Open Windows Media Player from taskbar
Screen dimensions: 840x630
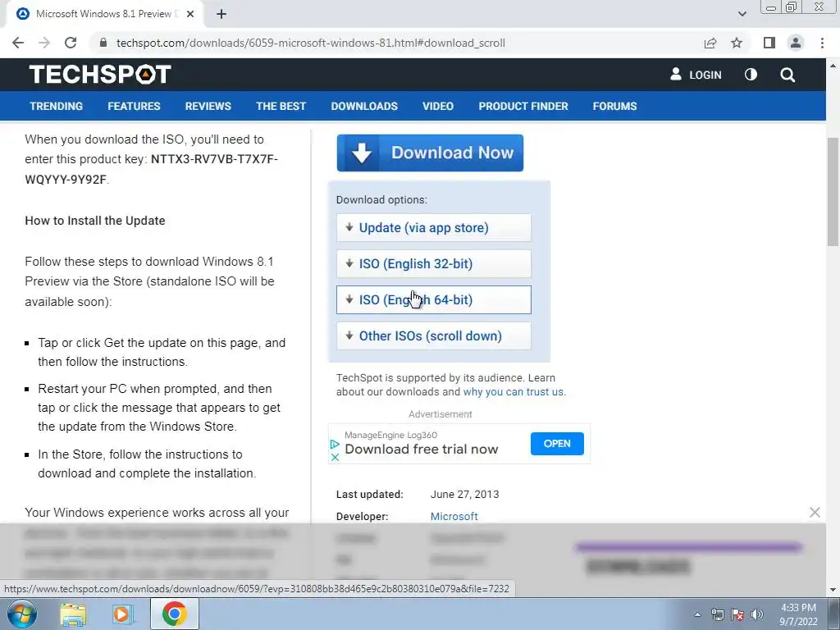(x=122, y=614)
